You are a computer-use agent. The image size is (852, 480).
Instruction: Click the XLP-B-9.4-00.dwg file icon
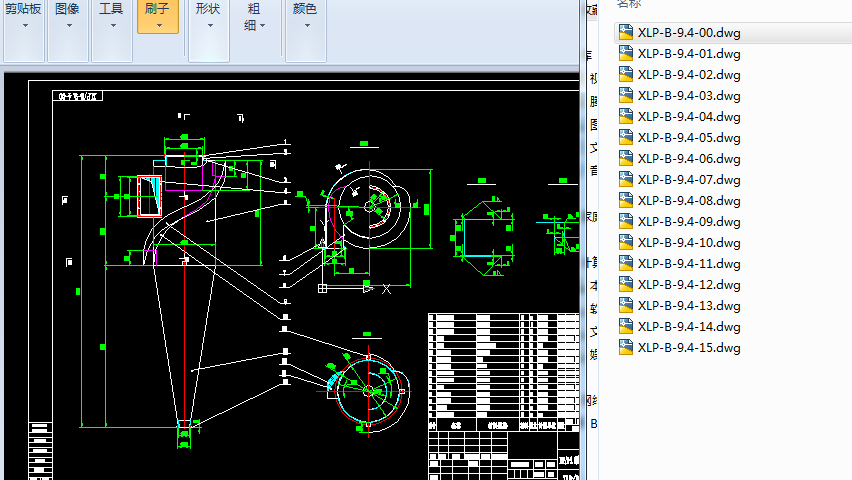pos(626,33)
